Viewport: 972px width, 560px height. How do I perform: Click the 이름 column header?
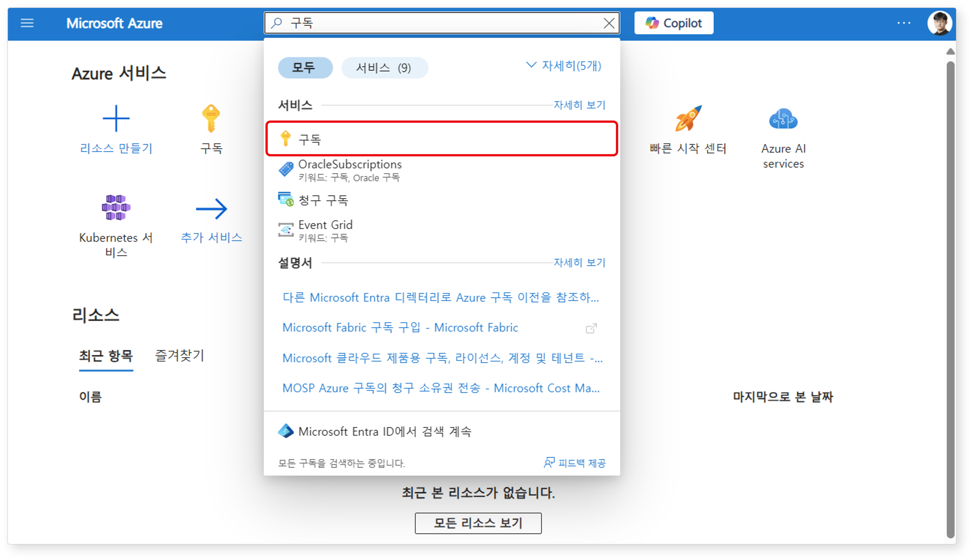(x=90, y=397)
